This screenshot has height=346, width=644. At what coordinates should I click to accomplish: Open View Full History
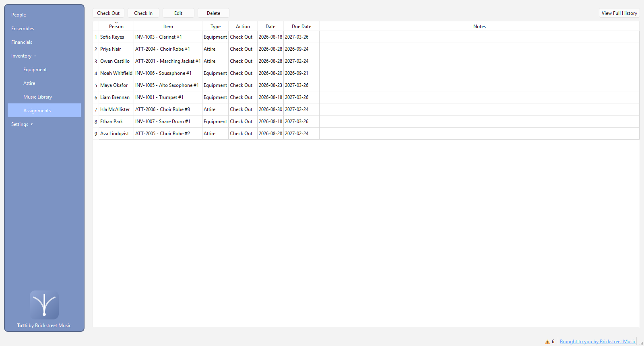[619, 13]
